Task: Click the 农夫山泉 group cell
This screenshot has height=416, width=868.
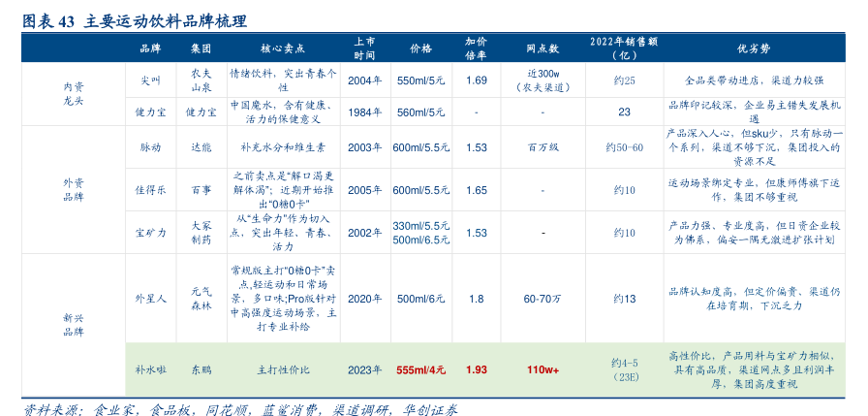Action: 201,80
